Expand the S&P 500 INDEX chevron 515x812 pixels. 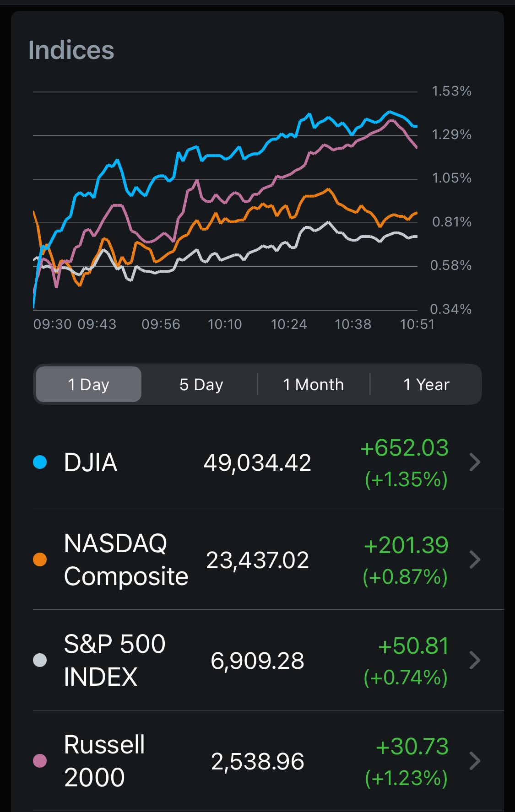pos(475,660)
